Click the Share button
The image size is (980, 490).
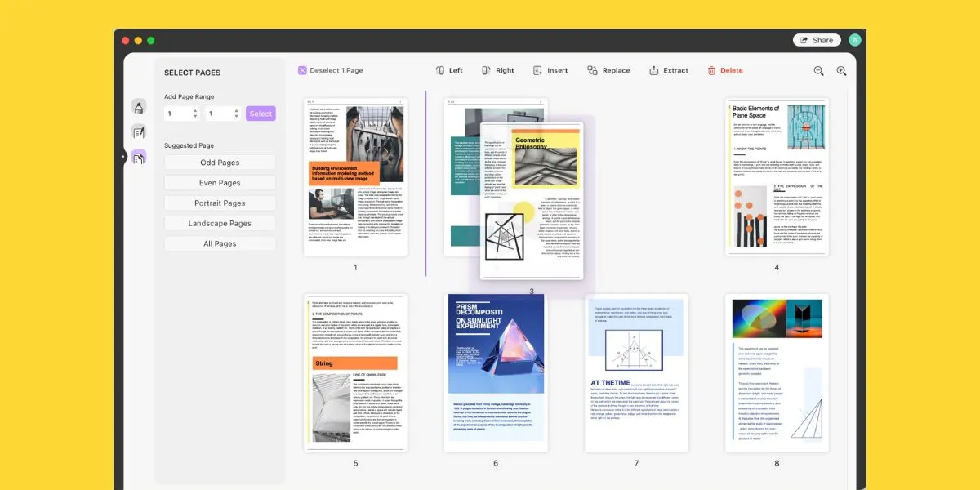pos(816,40)
